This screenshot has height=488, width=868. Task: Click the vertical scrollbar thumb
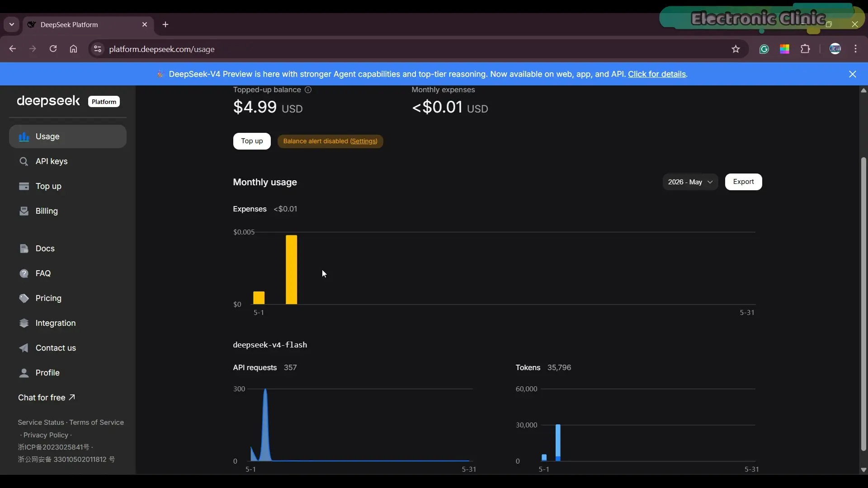pyautogui.click(x=863, y=304)
